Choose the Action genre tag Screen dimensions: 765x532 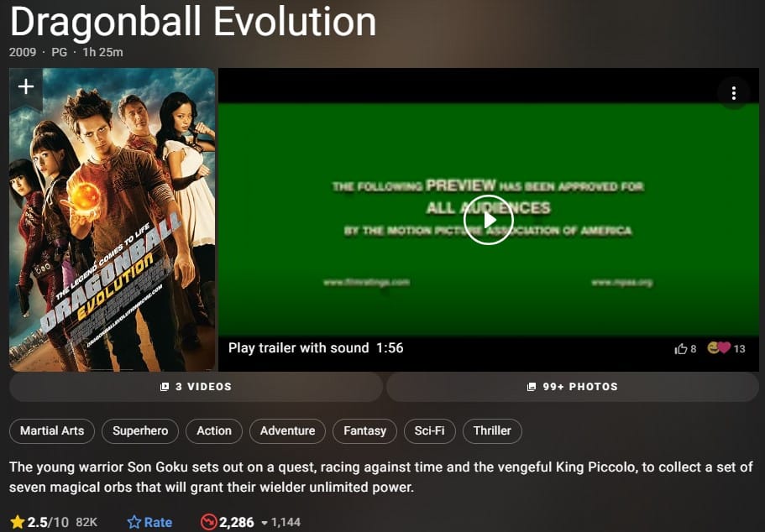(214, 431)
